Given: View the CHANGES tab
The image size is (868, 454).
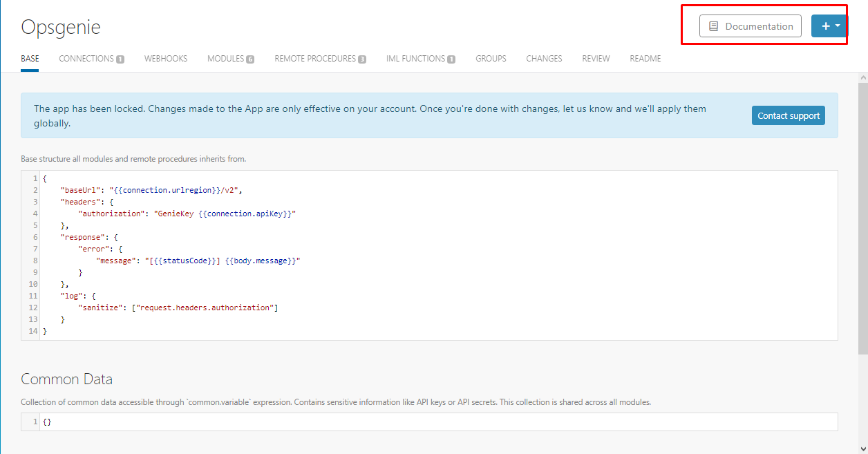Looking at the screenshot, I should click(544, 59).
